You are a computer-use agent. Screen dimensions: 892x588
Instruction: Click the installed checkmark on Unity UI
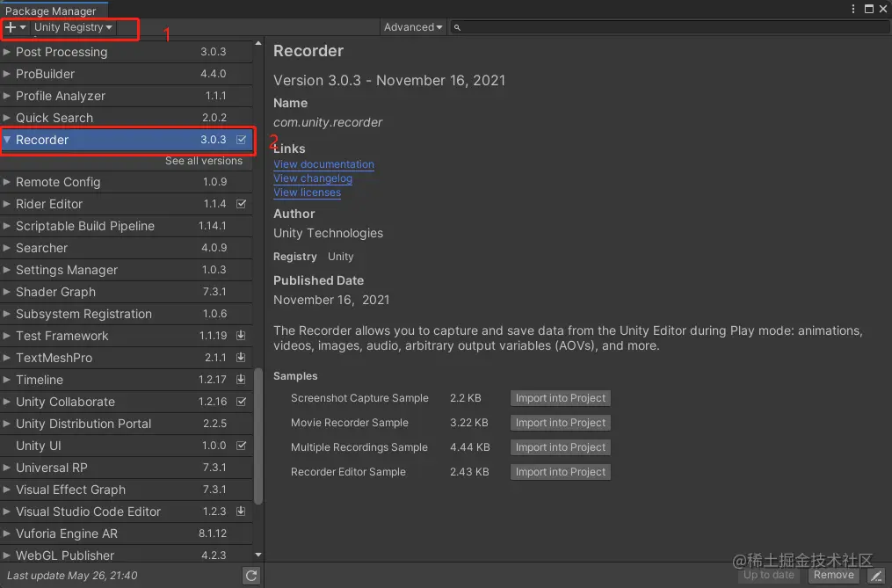241,446
